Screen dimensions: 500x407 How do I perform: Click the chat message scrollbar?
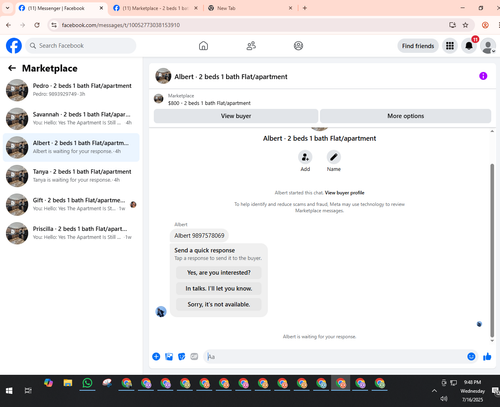(492, 250)
